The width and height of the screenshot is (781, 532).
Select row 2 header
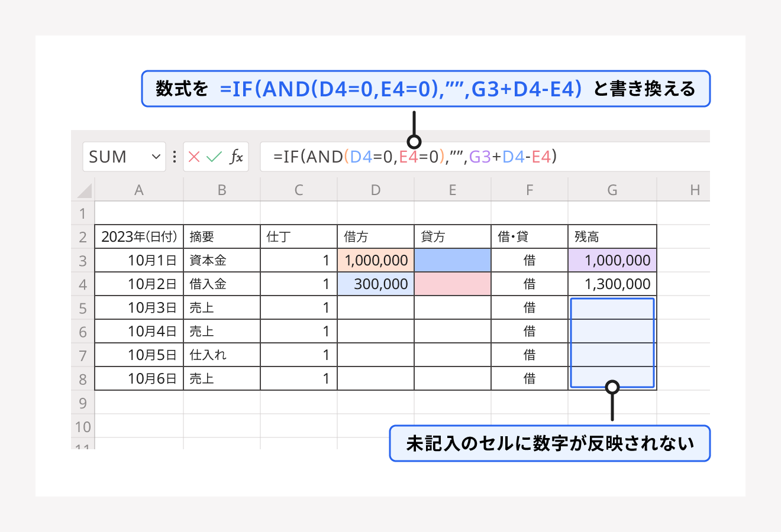point(83,237)
